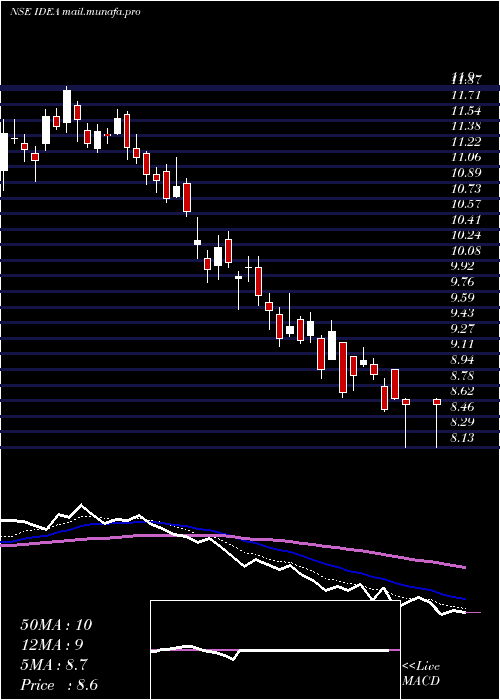This screenshot has height=700, width=500.
Task: Click the 9.92 price axis label
Action: tap(463, 266)
